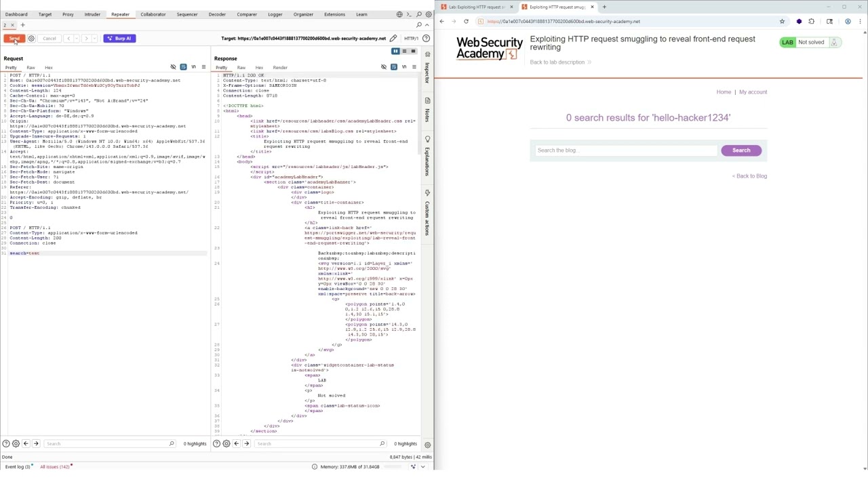Open the Event log (3)
Screen dimensions: 868x488
[x=18, y=467]
